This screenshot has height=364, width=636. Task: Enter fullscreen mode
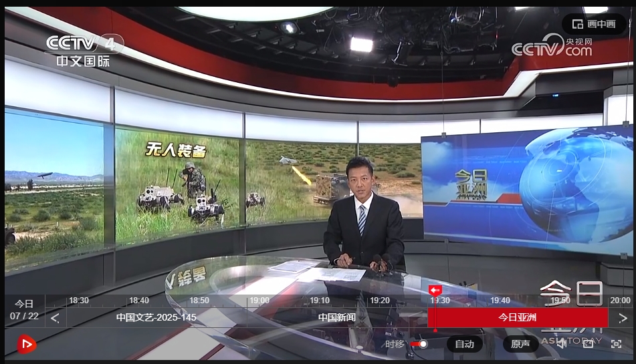[x=616, y=344]
